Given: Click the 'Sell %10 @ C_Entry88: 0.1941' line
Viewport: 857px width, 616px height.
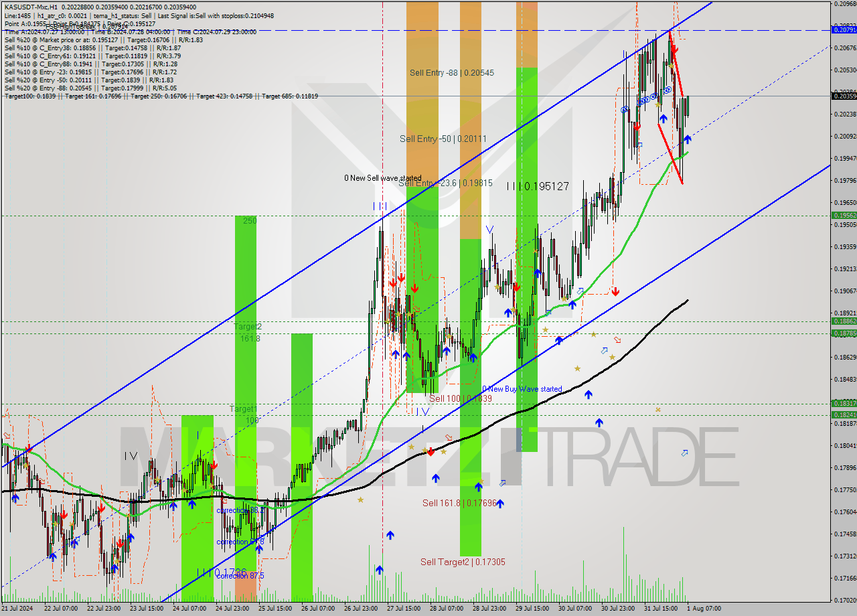Looking at the screenshot, I should (x=90, y=64).
